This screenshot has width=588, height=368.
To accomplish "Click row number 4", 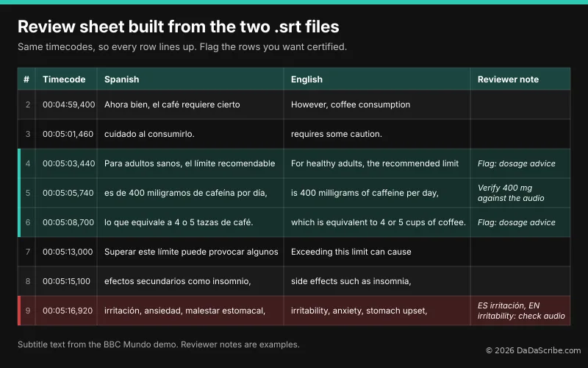I will tap(28, 163).
